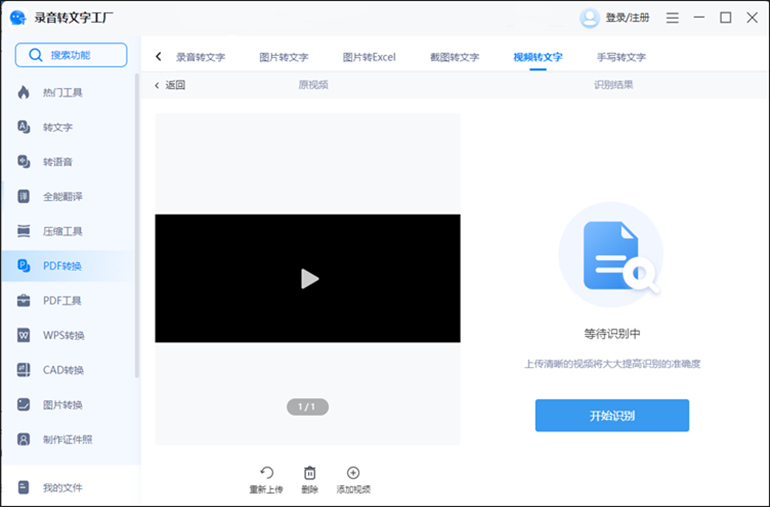Close the application window
Viewport: 770px width, 507px height.
752,18
